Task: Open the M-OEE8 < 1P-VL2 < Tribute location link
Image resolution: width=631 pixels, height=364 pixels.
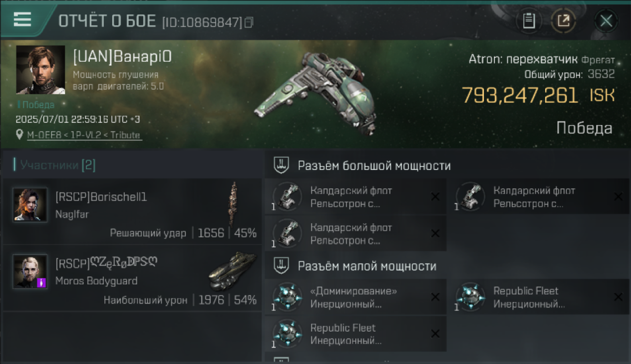Action: tap(83, 135)
